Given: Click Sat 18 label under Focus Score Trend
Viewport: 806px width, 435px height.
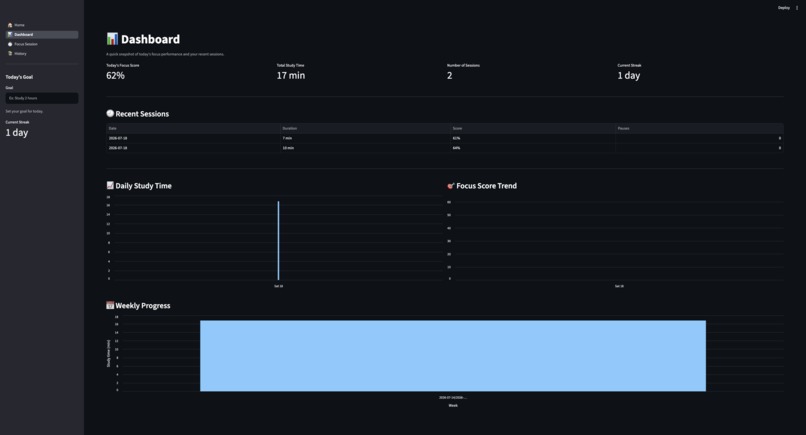Looking at the screenshot, I should click(619, 286).
